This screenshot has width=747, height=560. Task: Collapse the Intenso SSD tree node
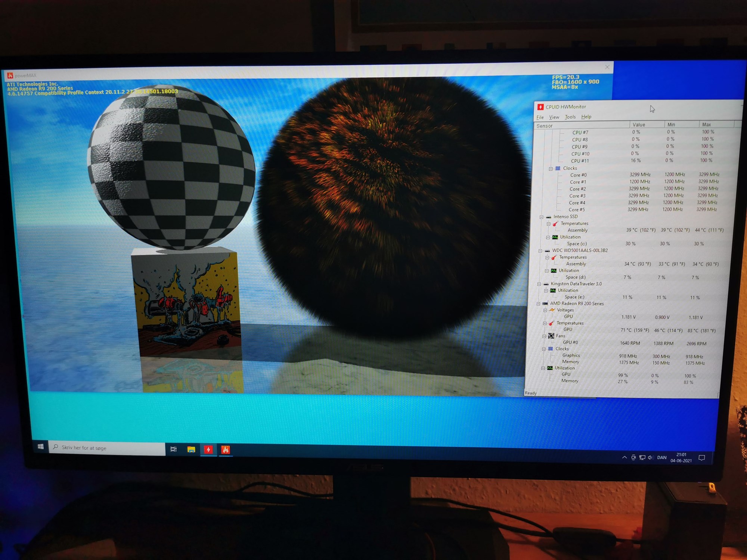[541, 217]
